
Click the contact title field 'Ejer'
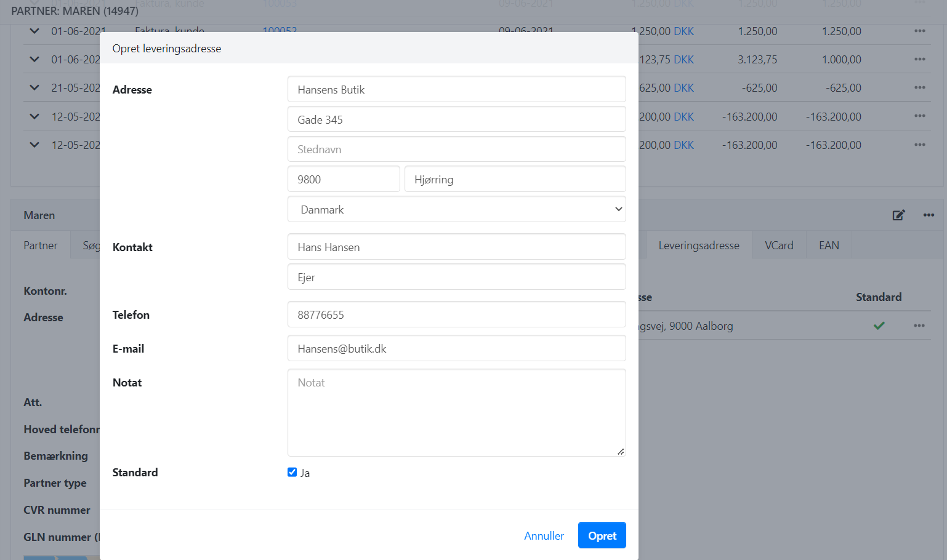tap(457, 277)
